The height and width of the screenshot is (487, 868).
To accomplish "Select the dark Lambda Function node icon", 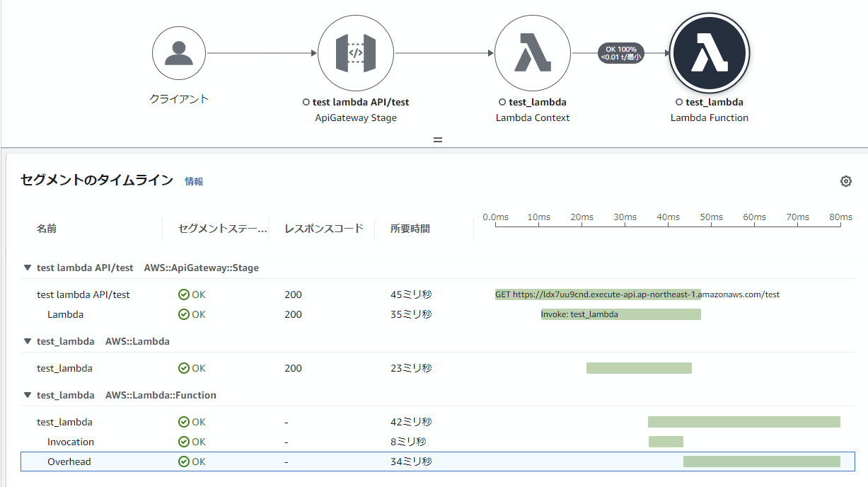I will [710, 53].
